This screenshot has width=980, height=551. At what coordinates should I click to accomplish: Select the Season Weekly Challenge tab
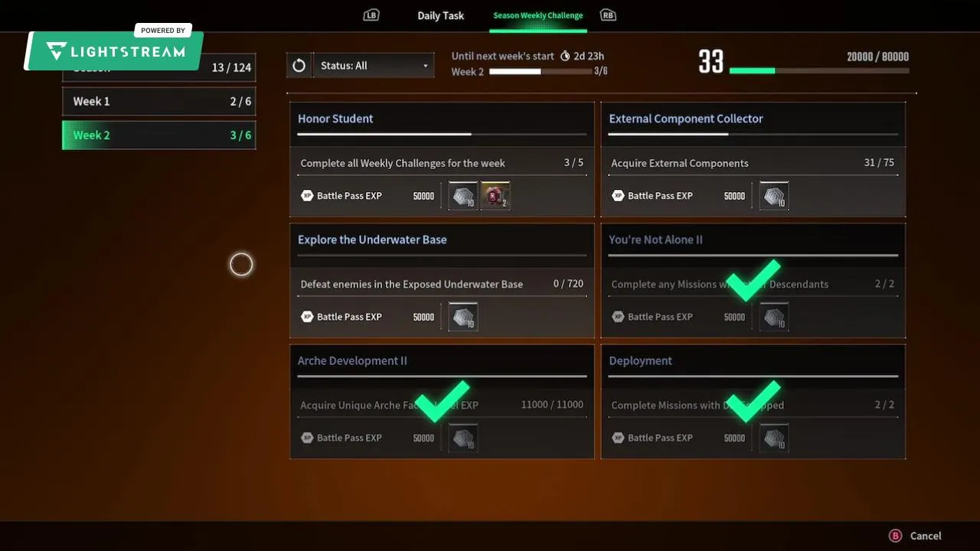537,15
